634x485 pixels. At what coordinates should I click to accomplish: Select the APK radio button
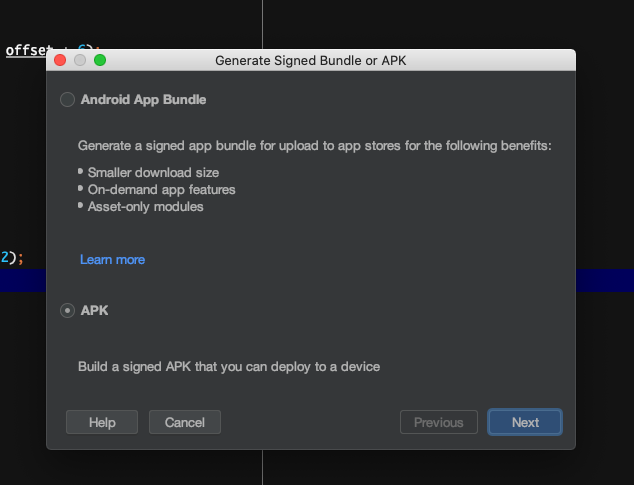point(67,311)
